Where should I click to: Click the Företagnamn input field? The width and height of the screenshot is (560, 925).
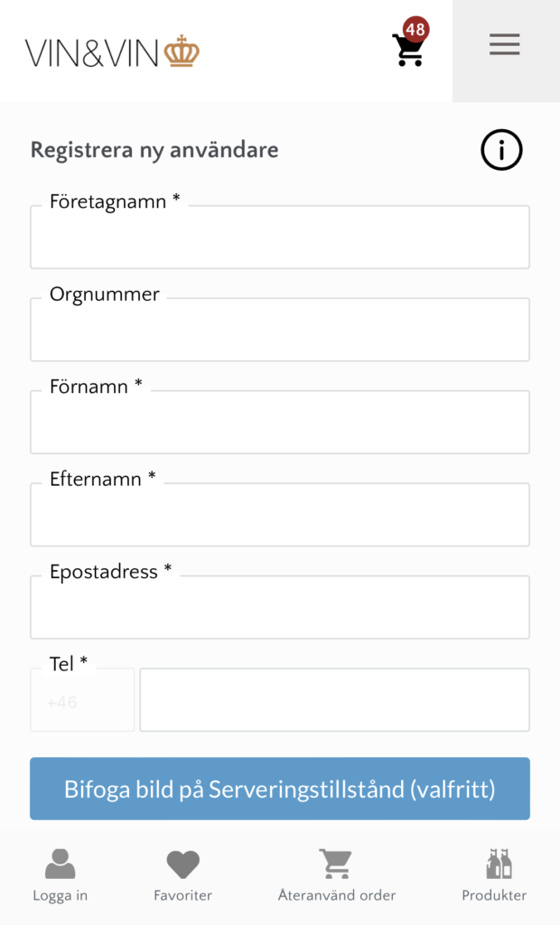[x=280, y=238]
